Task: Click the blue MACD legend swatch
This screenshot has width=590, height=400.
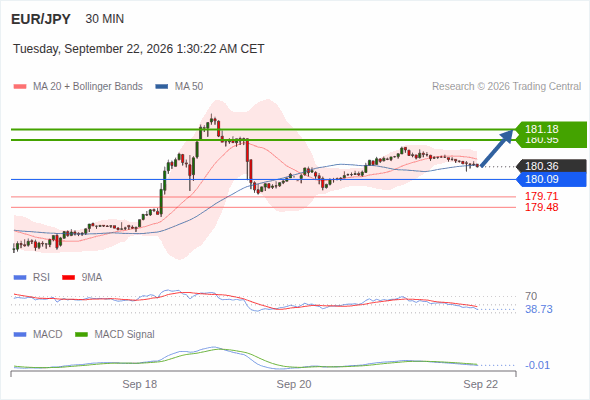Action: (x=20, y=335)
